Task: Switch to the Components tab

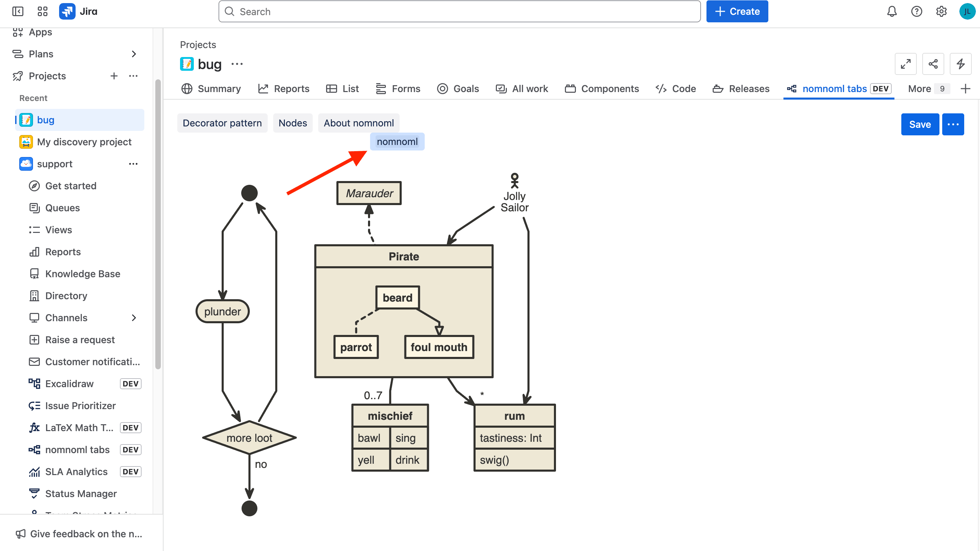Action: click(x=602, y=89)
